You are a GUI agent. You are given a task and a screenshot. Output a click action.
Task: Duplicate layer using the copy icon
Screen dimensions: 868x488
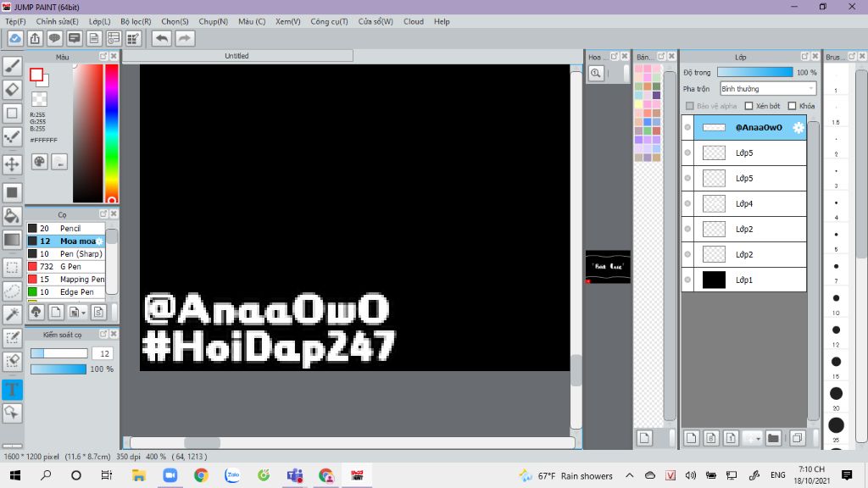797,438
